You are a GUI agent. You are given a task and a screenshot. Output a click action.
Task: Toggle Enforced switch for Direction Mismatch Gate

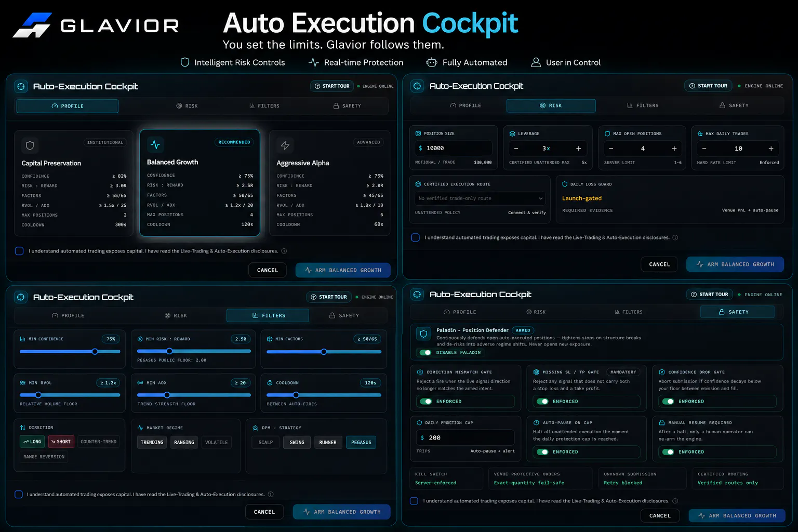426,401
